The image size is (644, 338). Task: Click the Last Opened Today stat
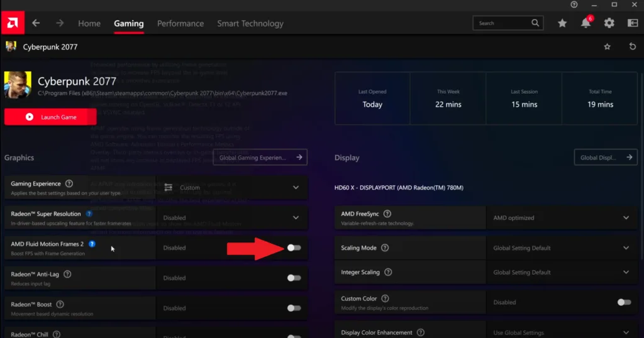point(372,99)
